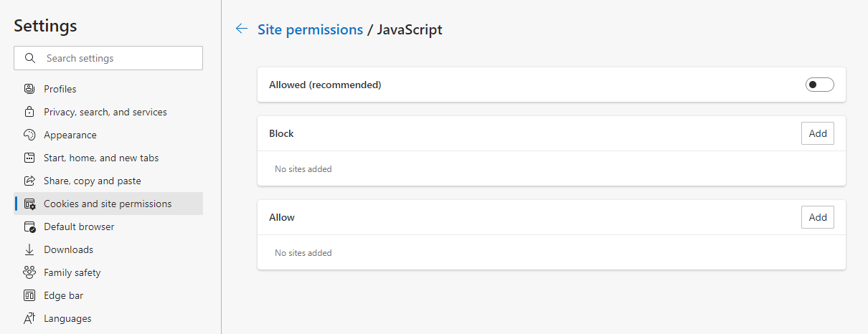Click the Default browser icon
The image size is (868, 334).
[29, 226]
